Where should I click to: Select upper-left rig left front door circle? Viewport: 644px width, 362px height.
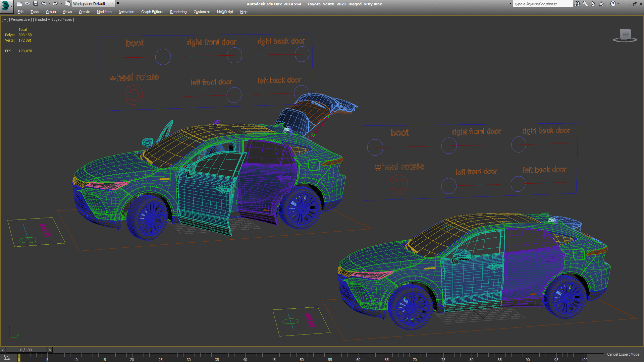(234, 95)
